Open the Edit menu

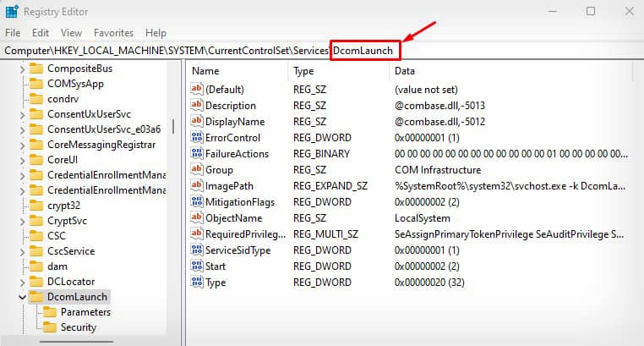[x=41, y=33]
